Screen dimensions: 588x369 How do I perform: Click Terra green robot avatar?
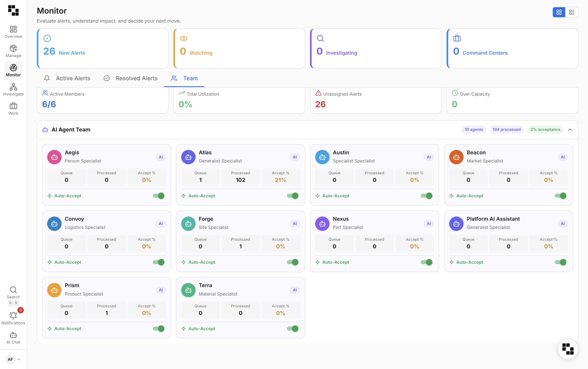[188, 290]
